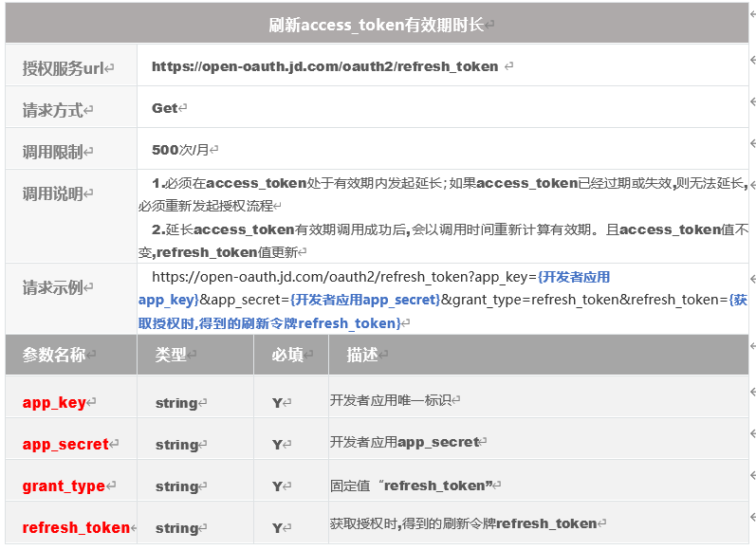
Task: Click description 开发者应用唯一标识
Action: (391, 400)
